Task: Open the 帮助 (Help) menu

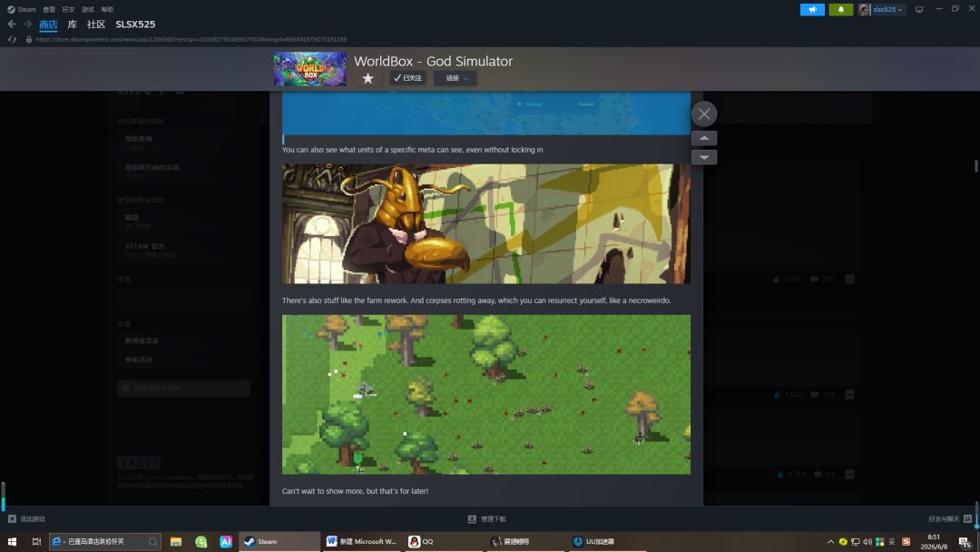Action: (x=107, y=9)
